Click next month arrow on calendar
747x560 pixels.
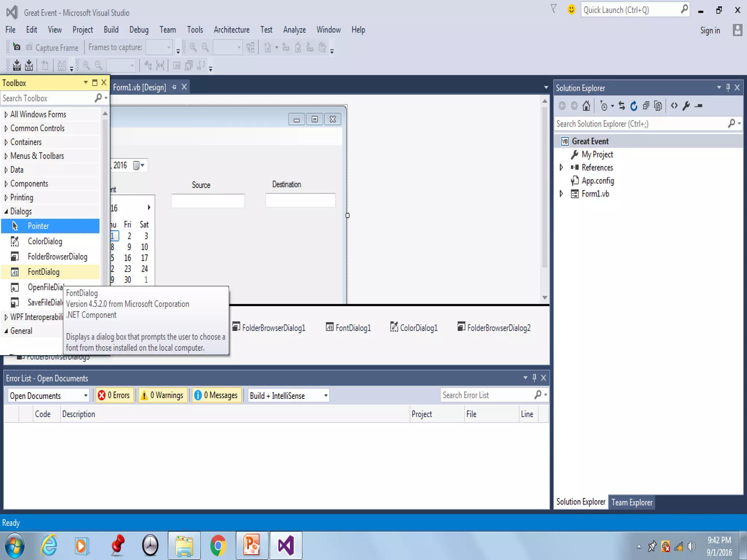point(149,207)
